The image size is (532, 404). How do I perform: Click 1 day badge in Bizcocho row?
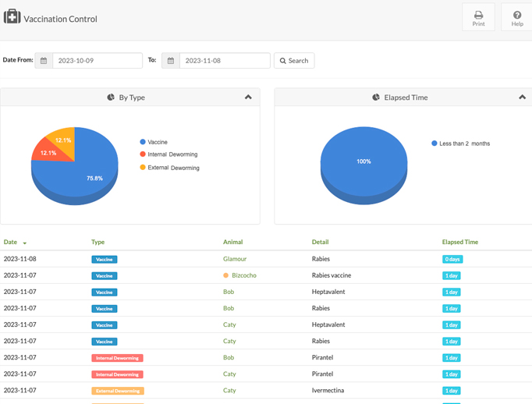click(x=451, y=276)
